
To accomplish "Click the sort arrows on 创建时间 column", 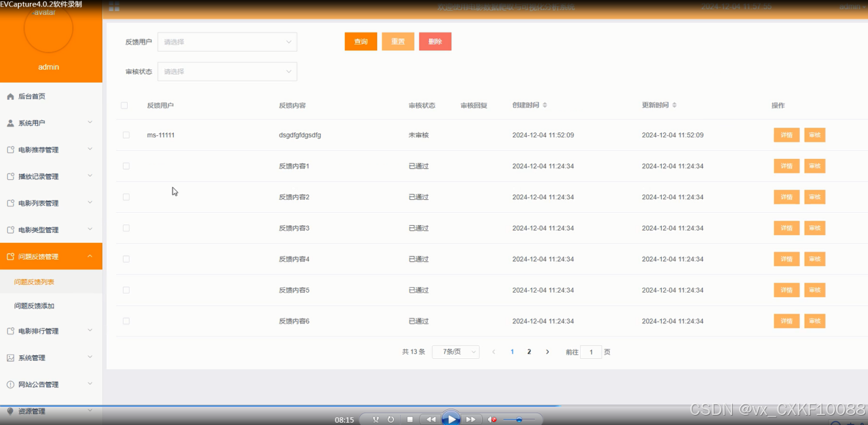I will pyautogui.click(x=545, y=105).
